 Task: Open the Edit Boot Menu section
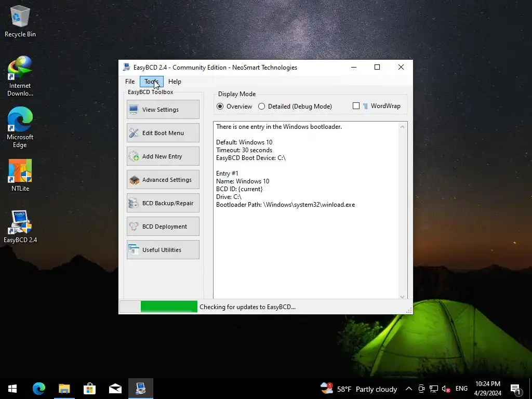[163, 132]
